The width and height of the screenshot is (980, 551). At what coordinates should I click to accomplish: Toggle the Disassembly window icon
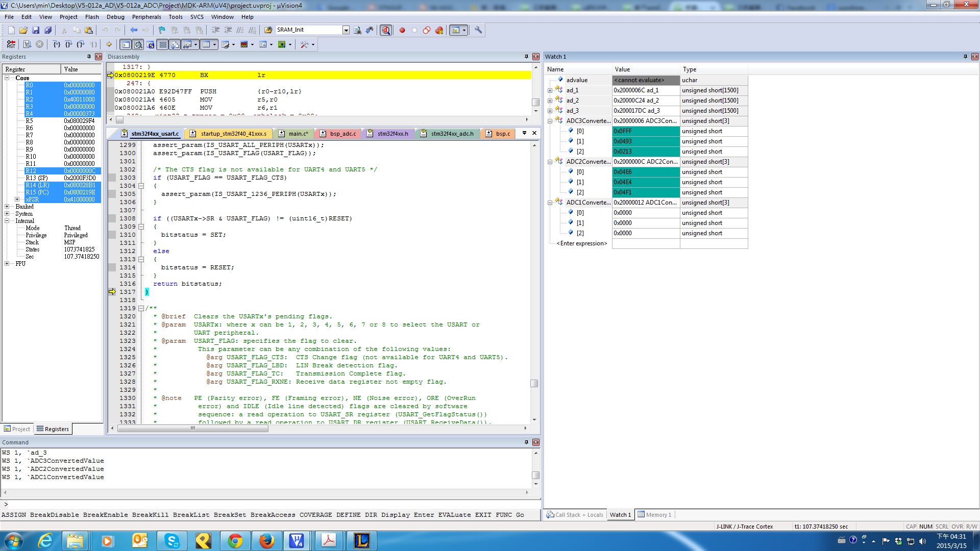click(138, 44)
